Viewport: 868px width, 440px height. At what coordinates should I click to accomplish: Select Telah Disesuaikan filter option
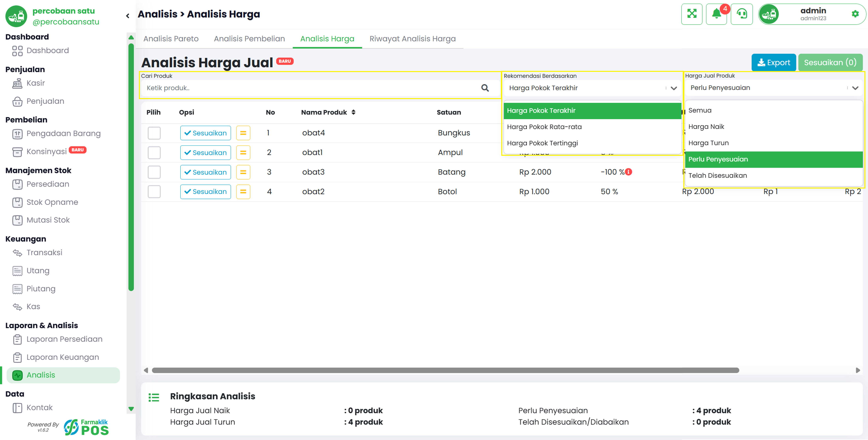[x=774, y=175]
